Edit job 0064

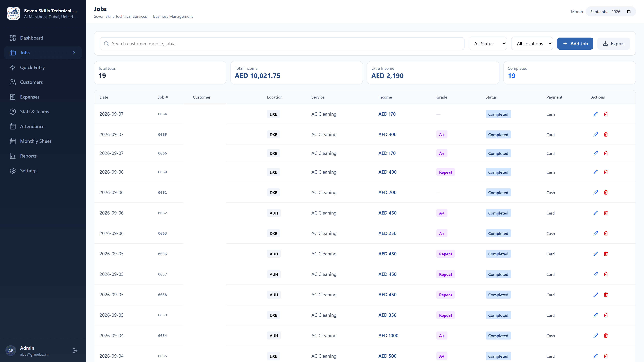[x=596, y=114]
